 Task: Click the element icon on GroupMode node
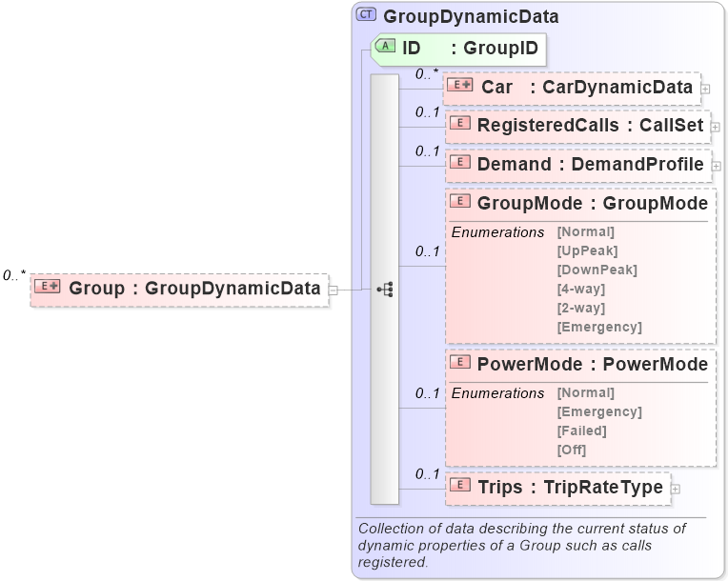click(461, 202)
